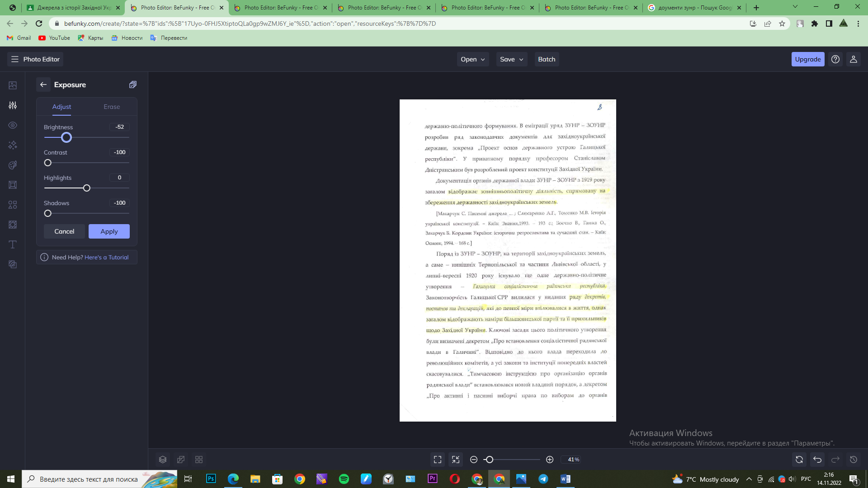868x488 pixels.
Task: Expand the Open dropdown
Action: (x=473, y=59)
